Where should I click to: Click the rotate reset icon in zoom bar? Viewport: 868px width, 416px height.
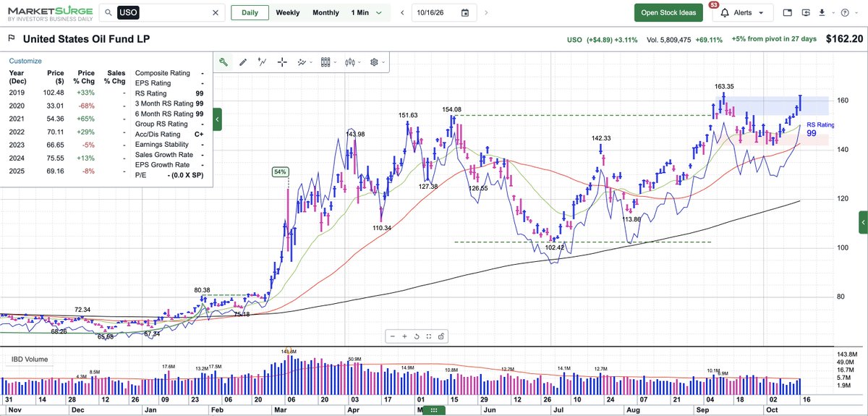point(417,336)
